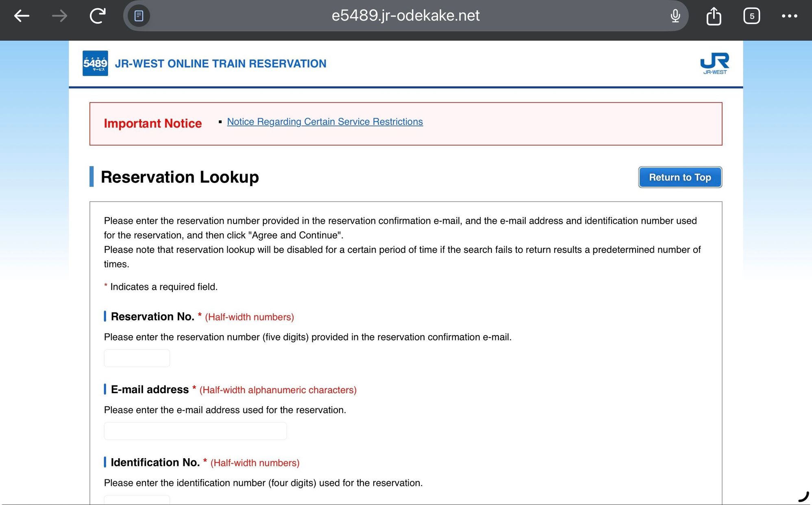
Task: Click the 5489 service logo
Action: (95, 63)
